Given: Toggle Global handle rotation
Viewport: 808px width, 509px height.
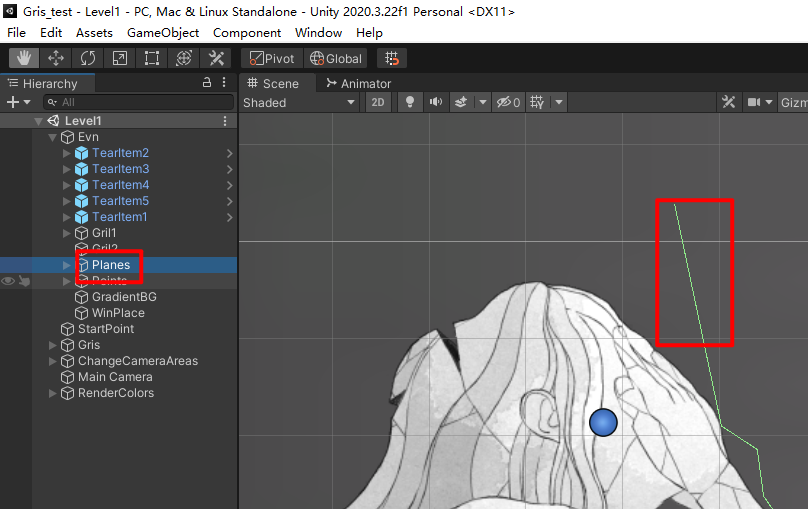Looking at the screenshot, I should [336, 58].
